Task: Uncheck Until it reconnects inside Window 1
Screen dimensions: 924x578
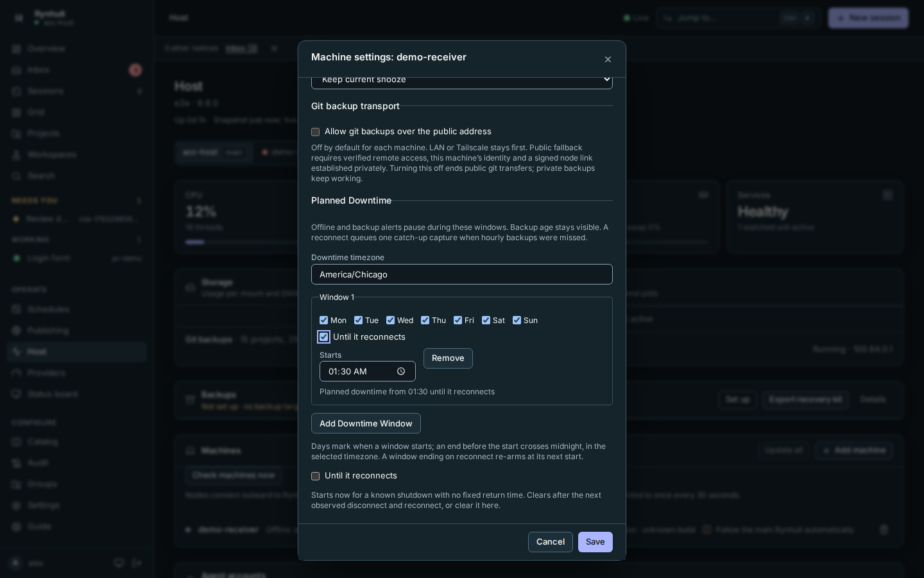Action: (x=323, y=337)
